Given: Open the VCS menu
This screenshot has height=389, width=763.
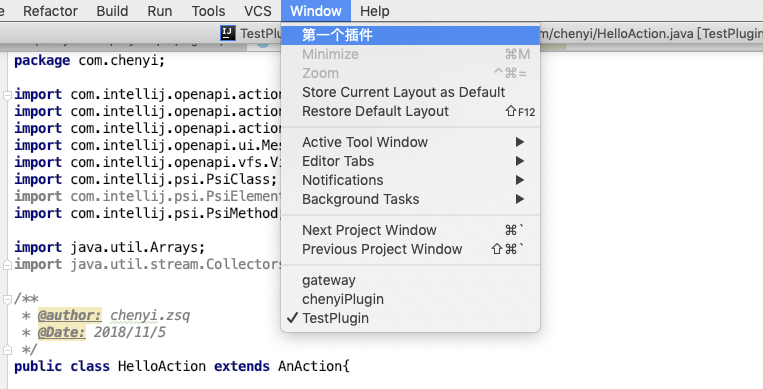Looking at the screenshot, I should click(x=257, y=11).
